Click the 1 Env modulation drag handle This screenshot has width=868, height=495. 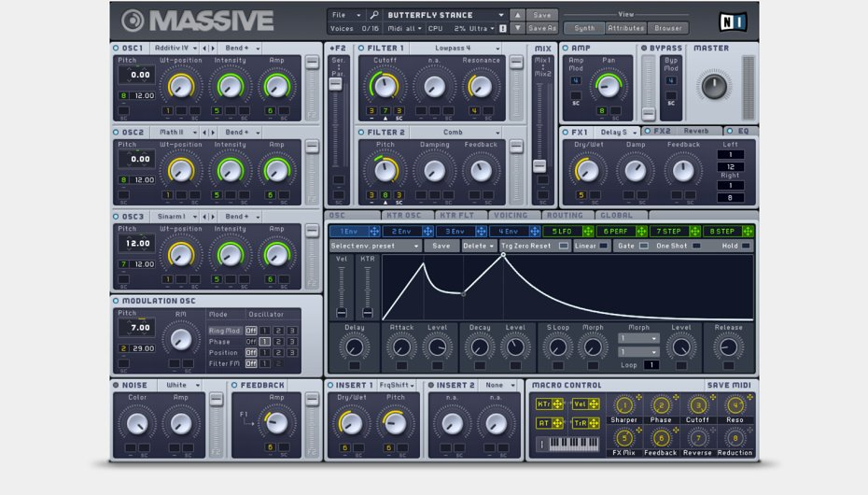pyautogui.click(x=373, y=231)
